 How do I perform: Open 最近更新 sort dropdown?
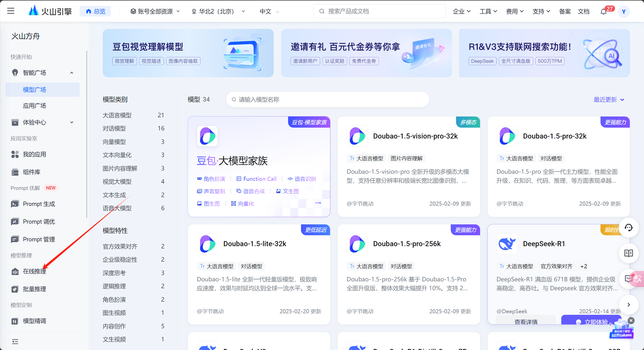[x=609, y=100]
